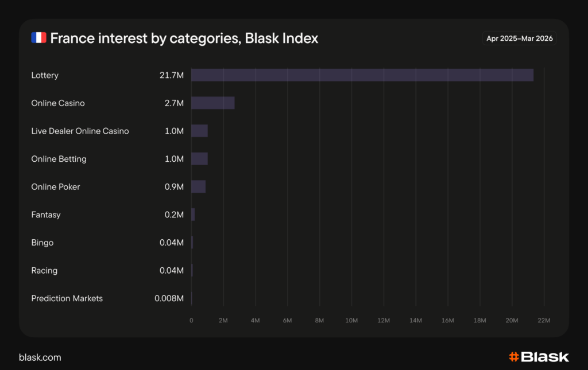
Task: Click the France flag icon
Action: [x=38, y=38]
